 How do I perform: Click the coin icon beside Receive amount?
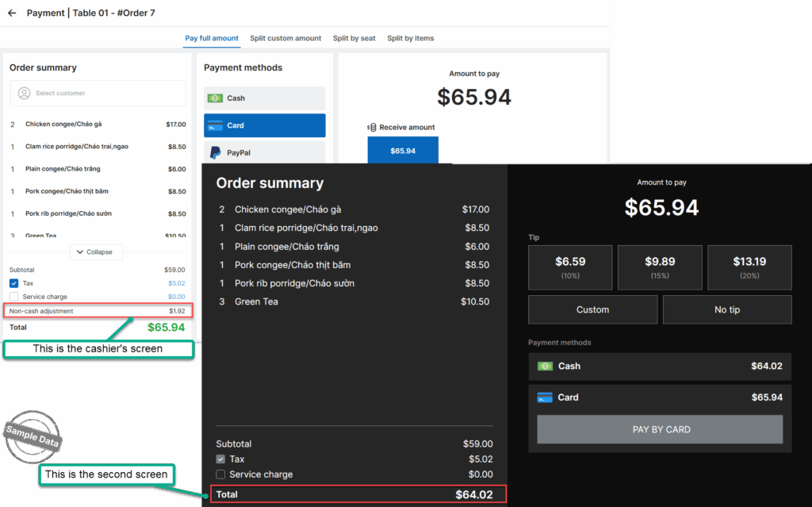pos(371,127)
